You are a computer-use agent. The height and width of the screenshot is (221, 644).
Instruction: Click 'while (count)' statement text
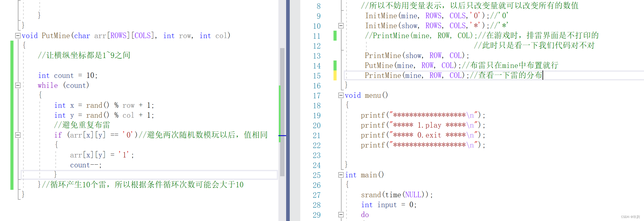(63, 85)
